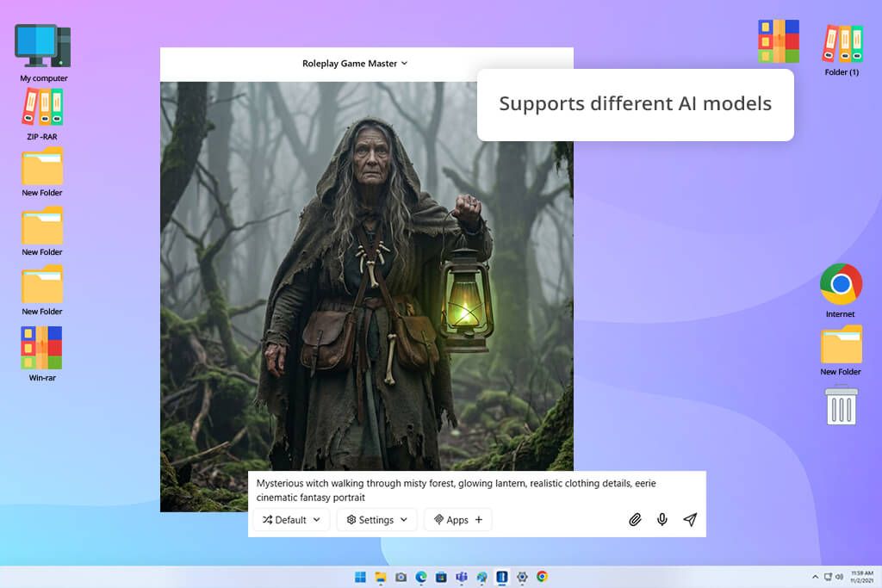Add an app with the Apps plus button
The height and width of the screenshot is (588, 882).
(x=479, y=520)
